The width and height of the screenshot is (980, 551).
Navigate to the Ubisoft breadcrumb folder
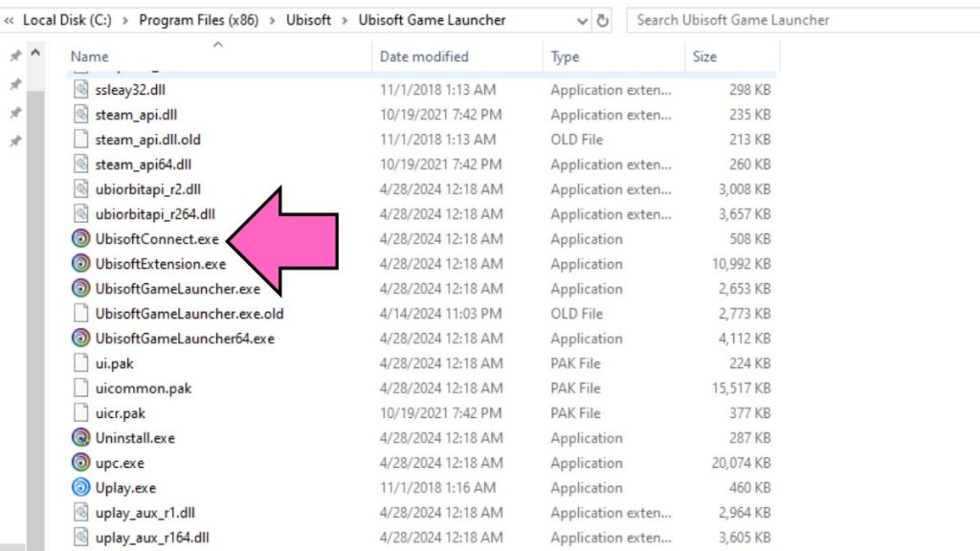click(309, 19)
